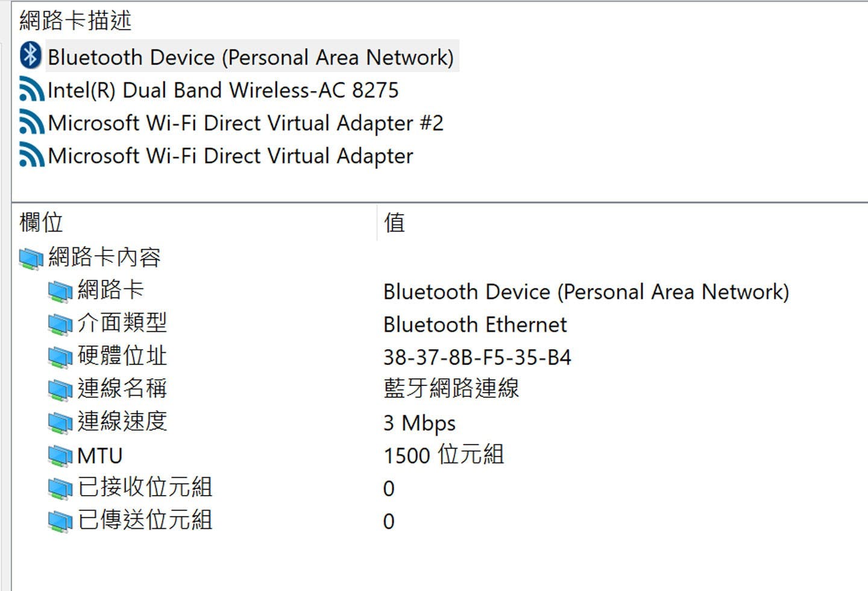Click the Wi-Fi icon for the last Microsoft Virtual Adapter
The image size is (868, 591).
[x=31, y=156]
